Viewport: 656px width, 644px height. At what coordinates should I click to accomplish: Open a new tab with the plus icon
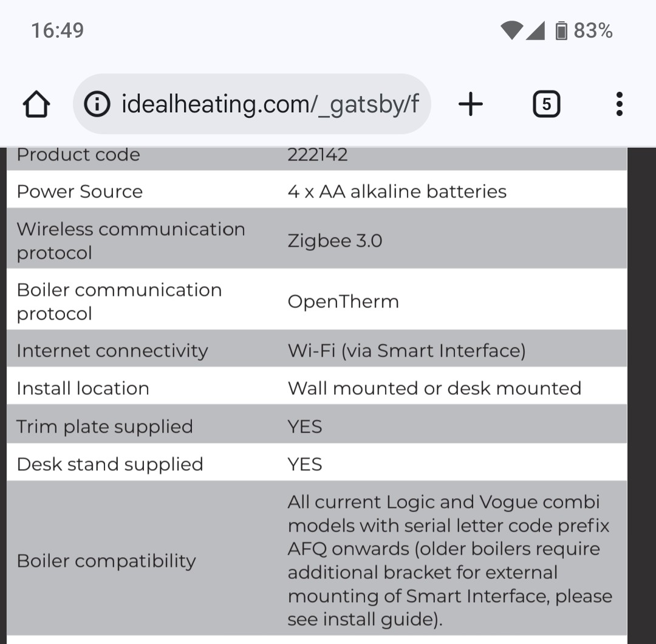click(470, 104)
